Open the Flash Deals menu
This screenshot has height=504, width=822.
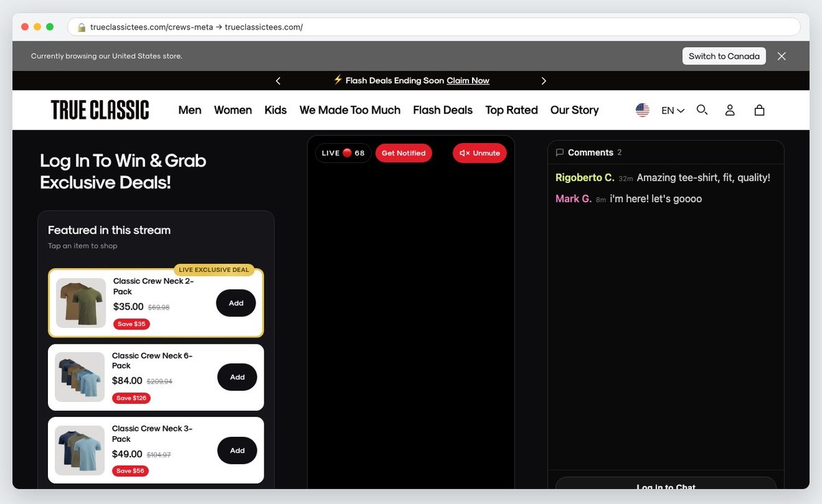click(x=443, y=110)
